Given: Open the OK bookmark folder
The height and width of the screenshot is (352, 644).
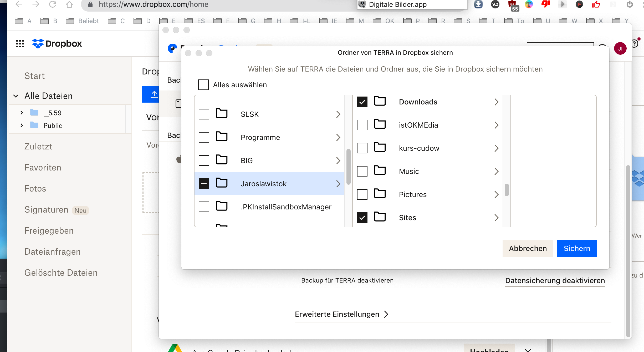Looking at the screenshot, I should 384,21.
